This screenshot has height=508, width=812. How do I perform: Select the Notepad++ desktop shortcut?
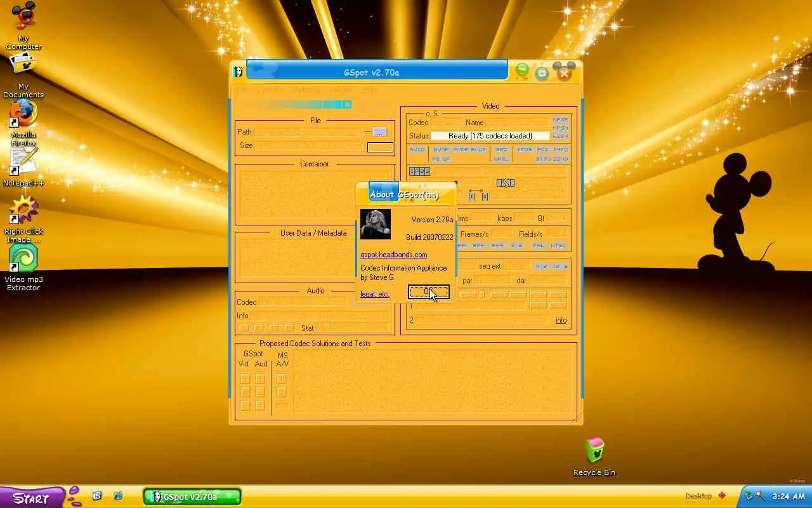click(23, 167)
